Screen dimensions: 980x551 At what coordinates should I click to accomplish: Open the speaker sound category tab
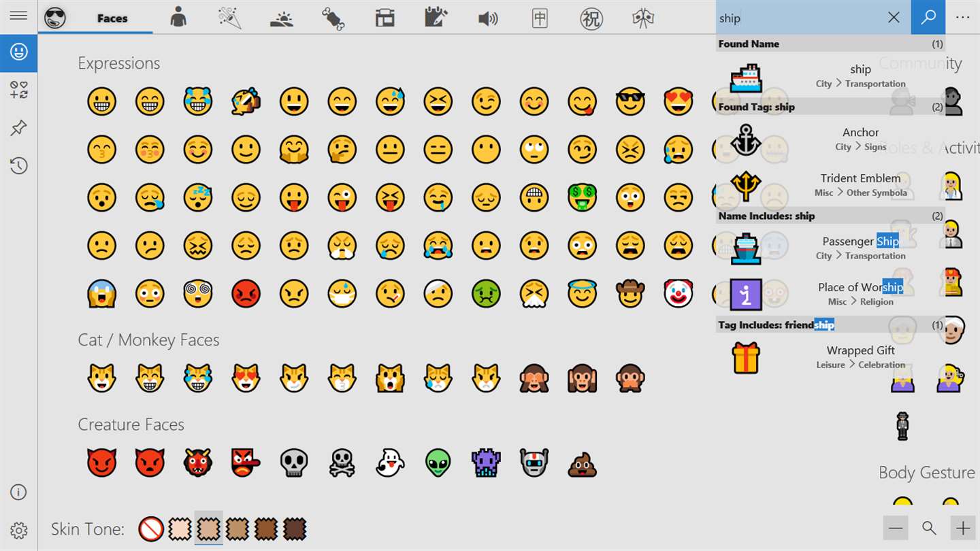point(488,18)
